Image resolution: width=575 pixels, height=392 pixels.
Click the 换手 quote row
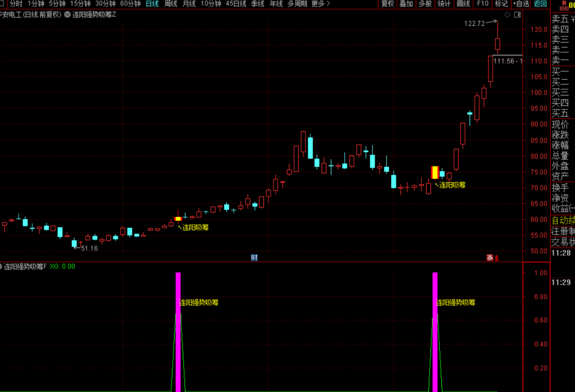pos(563,188)
